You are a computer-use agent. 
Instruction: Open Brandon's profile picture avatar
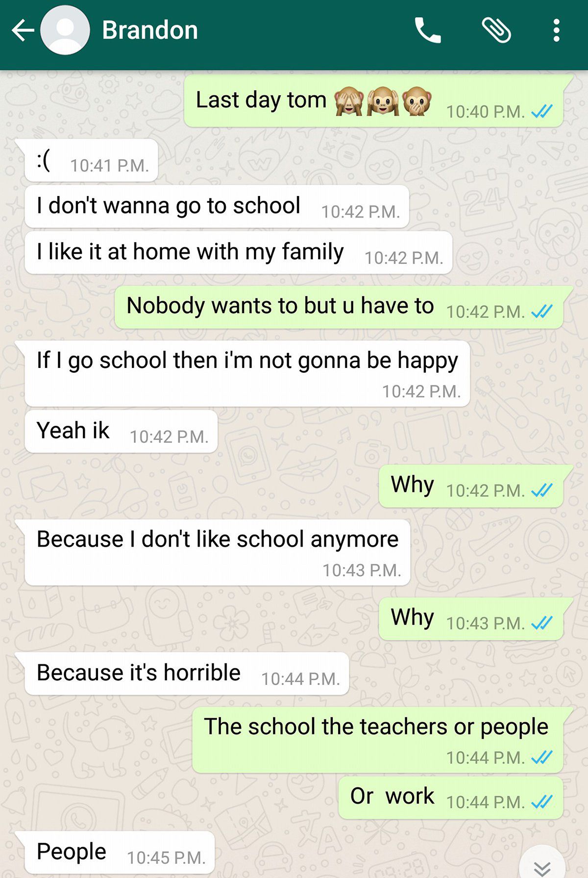65,31
